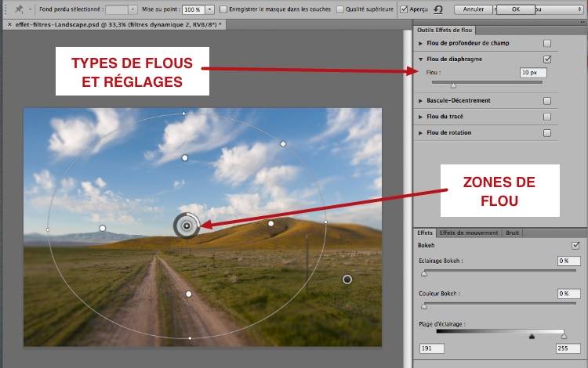588x368 pixels.
Task: Enable the Flou du tracé checkbox
Action: [x=547, y=117]
